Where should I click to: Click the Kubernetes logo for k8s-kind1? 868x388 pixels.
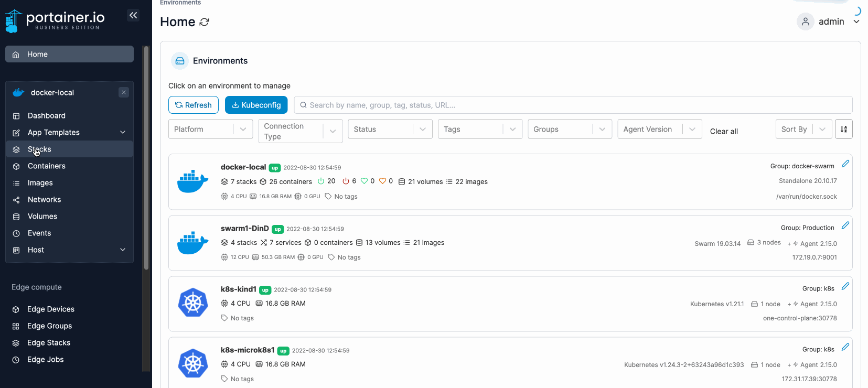click(193, 303)
